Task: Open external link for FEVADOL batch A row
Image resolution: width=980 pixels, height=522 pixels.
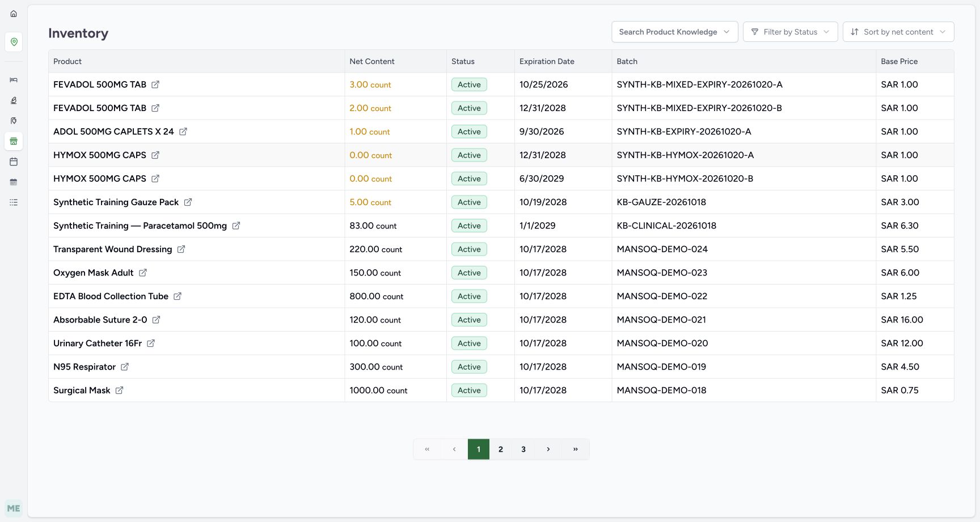Action: click(155, 84)
